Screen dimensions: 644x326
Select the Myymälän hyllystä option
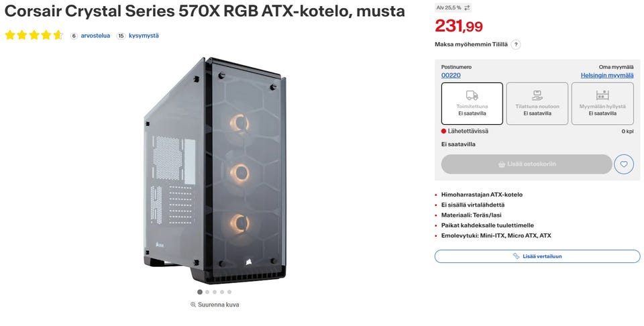tap(602, 103)
